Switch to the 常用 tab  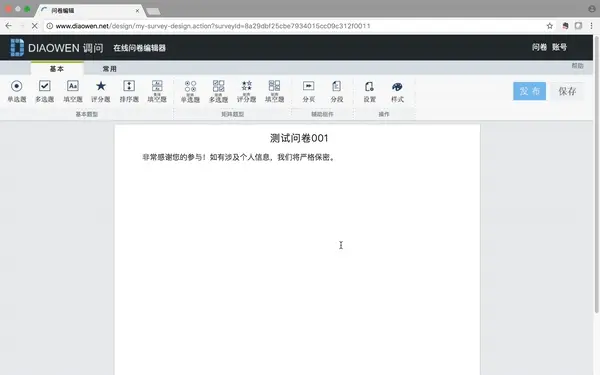point(109,68)
